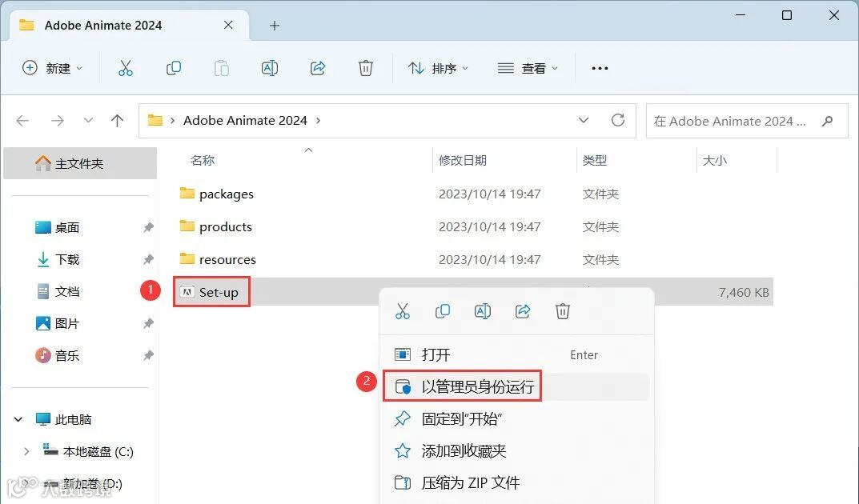Sort by the 修改日期 column header
Image resolution: width=859 pixels, height=504 pixels.
(x=463, y=160)
